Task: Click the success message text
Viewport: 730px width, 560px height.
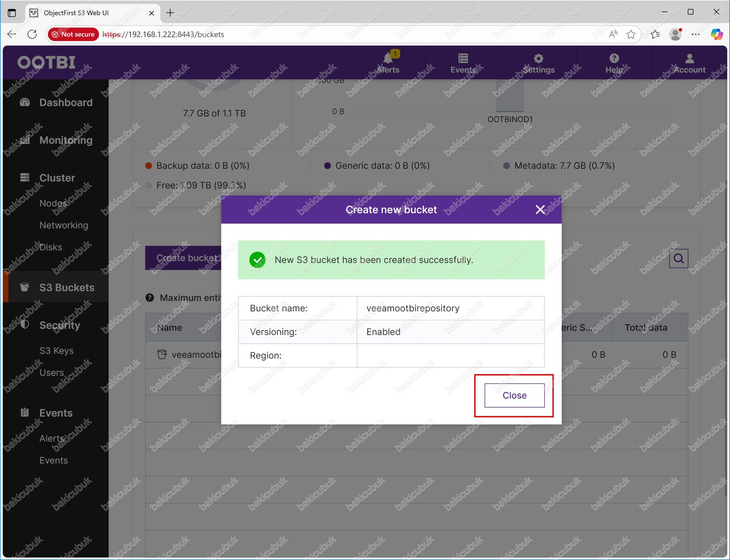Action: pyautogui.click(x=374, y=260)
